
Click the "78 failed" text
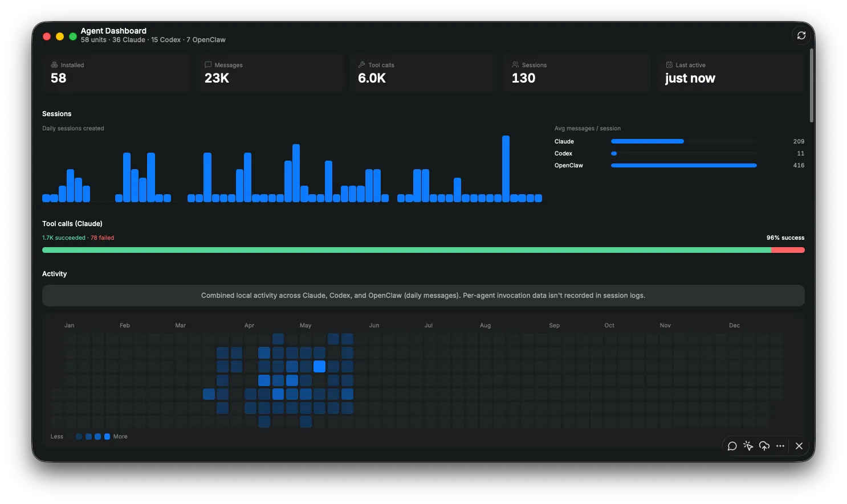[103, 238]
